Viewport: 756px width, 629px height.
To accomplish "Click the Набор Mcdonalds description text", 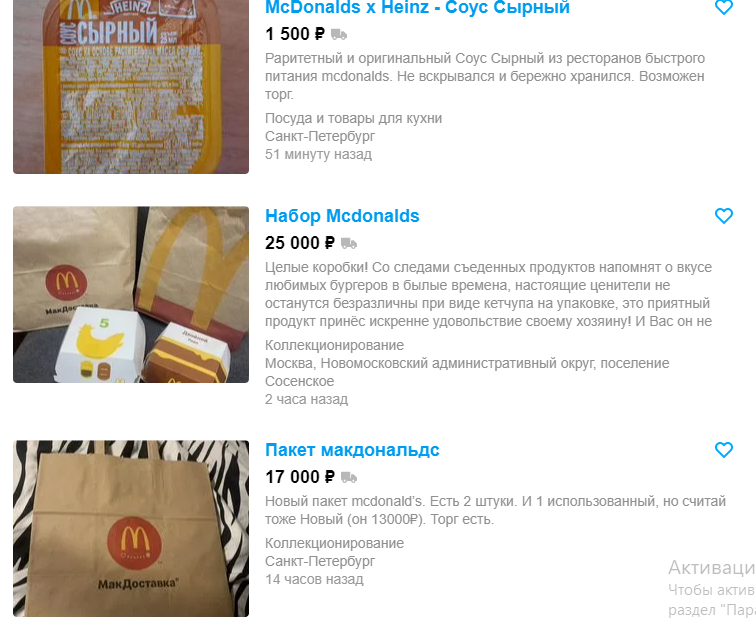I will [488, 294].
